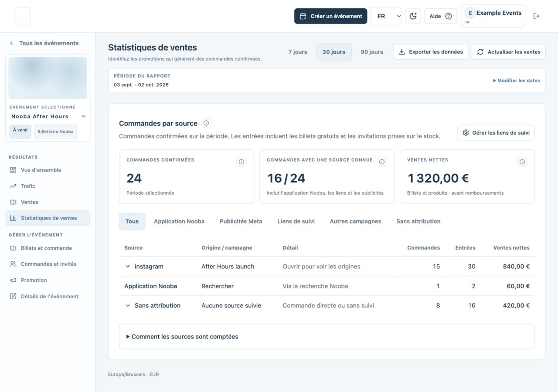Click Exporter les données button

point(431,52)
